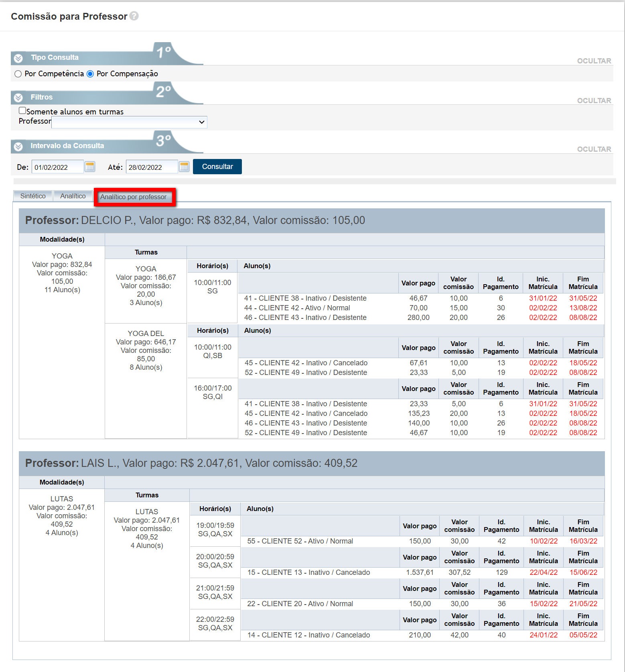Screen dimensions: 625x672
Task: Hide the Tipo Consulta panel via OCULTAR
Action: (x=594, y=61)
